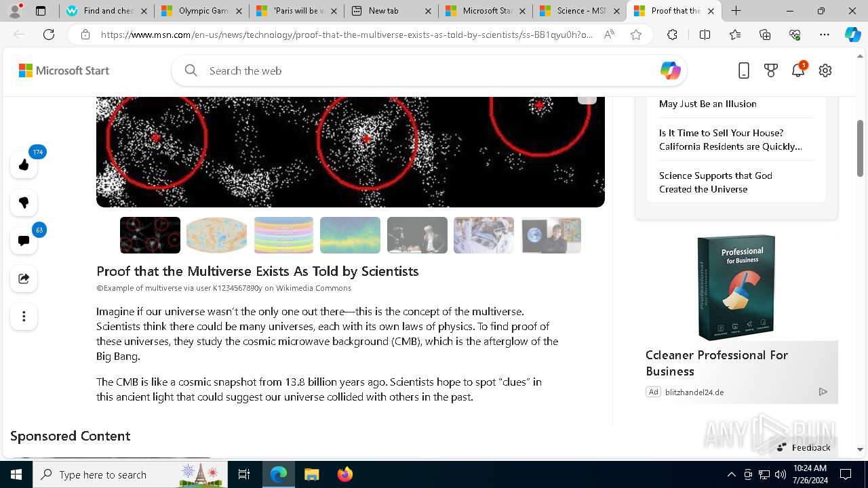The height and width of the screenshot is (488, 868).
Task: Open MSN settings gear icon
Action: click(825, 70)
